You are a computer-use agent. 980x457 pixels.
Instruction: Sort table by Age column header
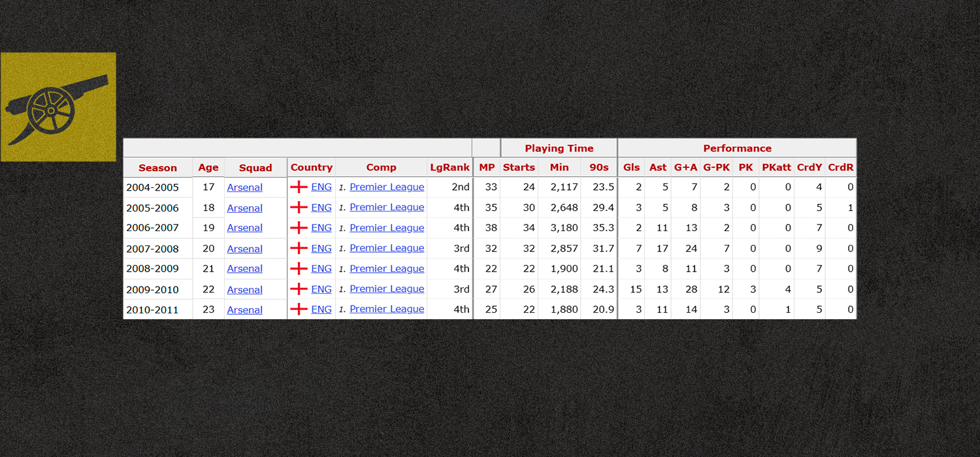tap(208, 168)
